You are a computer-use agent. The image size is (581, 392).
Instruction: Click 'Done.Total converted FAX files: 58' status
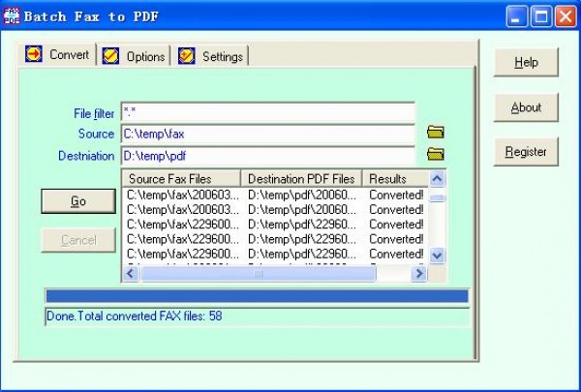click(135, 317)
